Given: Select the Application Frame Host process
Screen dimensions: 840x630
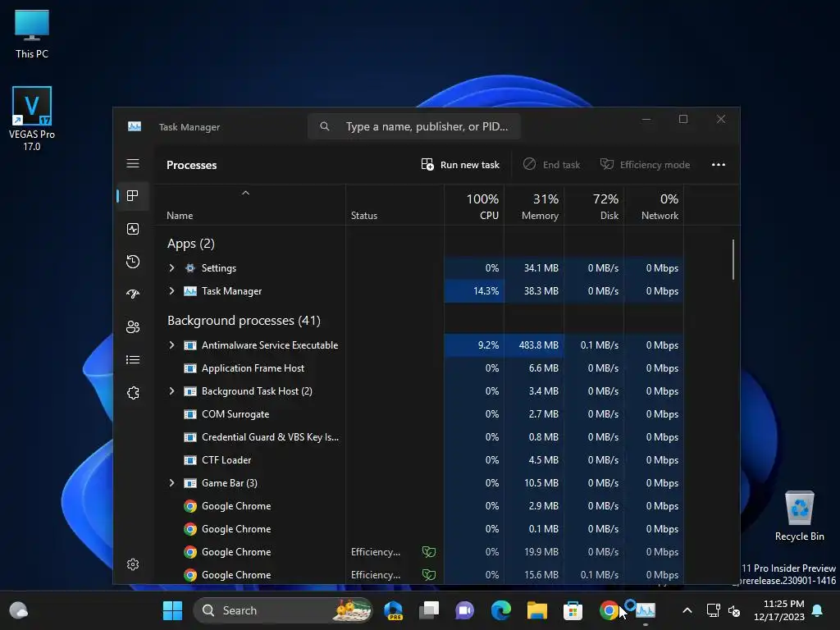Looking at the screenshot, I should click(253, 368).
